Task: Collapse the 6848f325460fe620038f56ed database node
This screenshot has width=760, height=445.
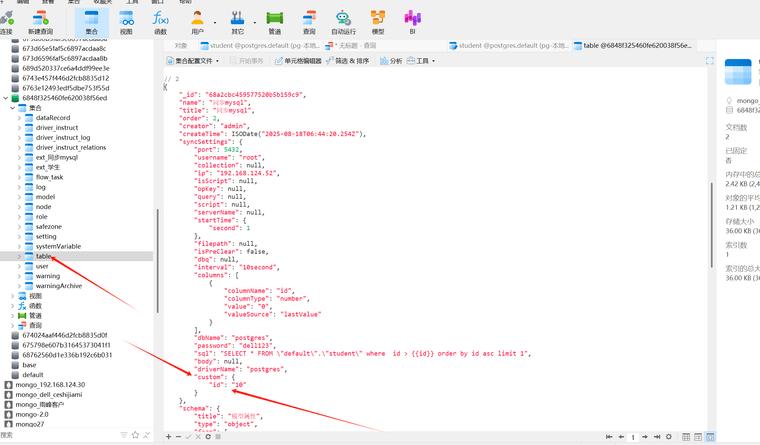Action: tap(6, 98)
